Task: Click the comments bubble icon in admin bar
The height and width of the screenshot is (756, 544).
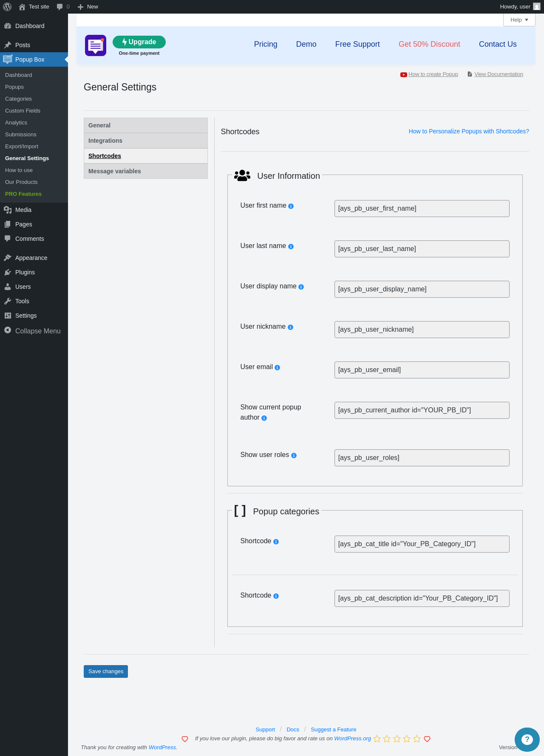Action: (60, 7)
